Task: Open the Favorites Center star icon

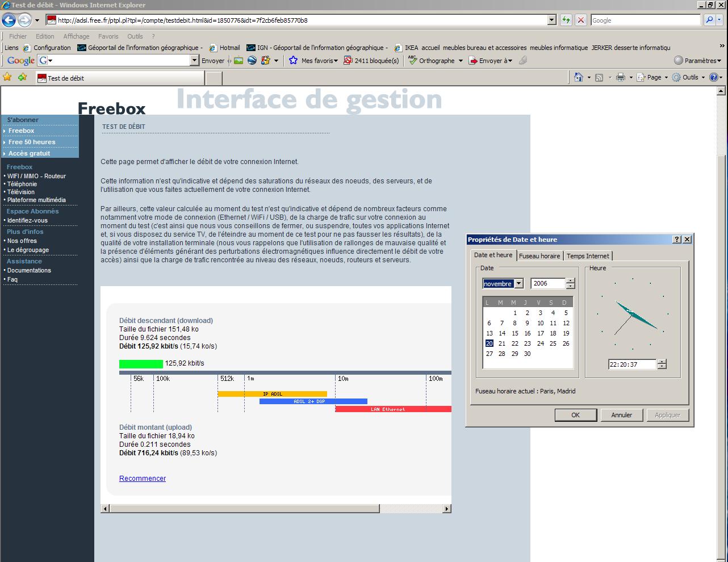Action: [7, 77]
